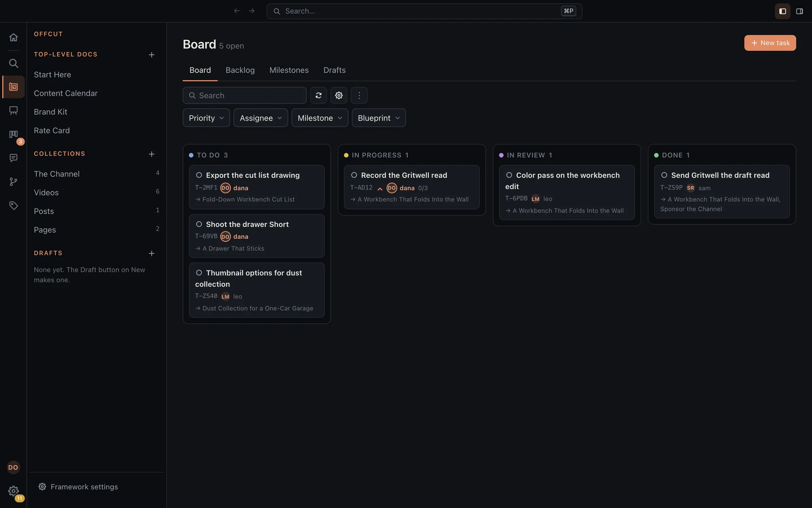This screenshot has width=812, height=508.
Task: Create a New task
Action: (x=770, y=43)
